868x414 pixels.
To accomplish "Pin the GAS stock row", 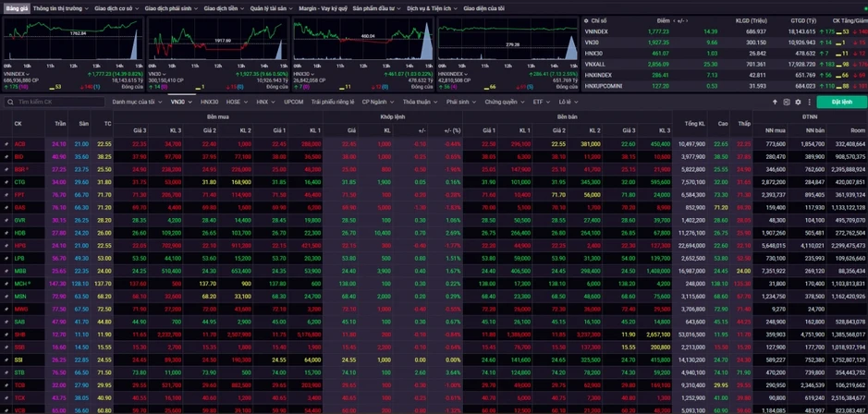I will coord(6,208).
